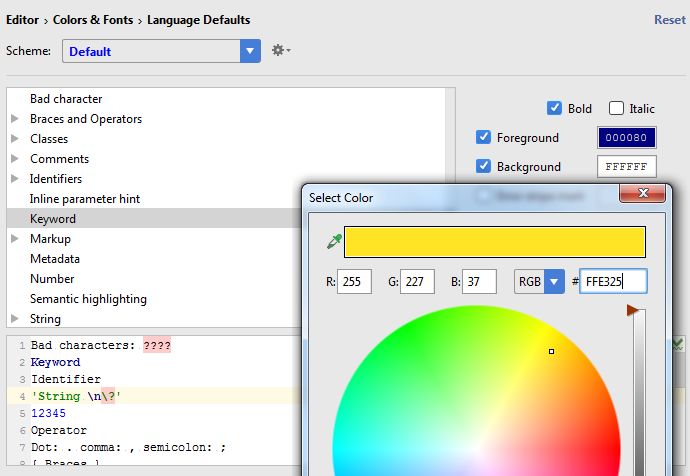This screenshot has height=476, width=690.
Task: Click the hex color input field
Action: click(614, 282)
